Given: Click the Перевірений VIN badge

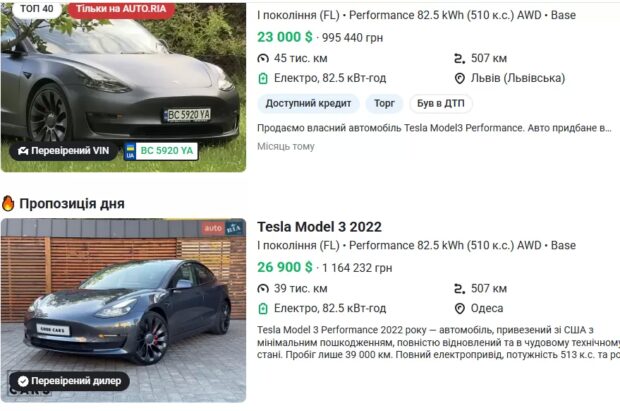Looking at the screenshot, I should point(64,151).
